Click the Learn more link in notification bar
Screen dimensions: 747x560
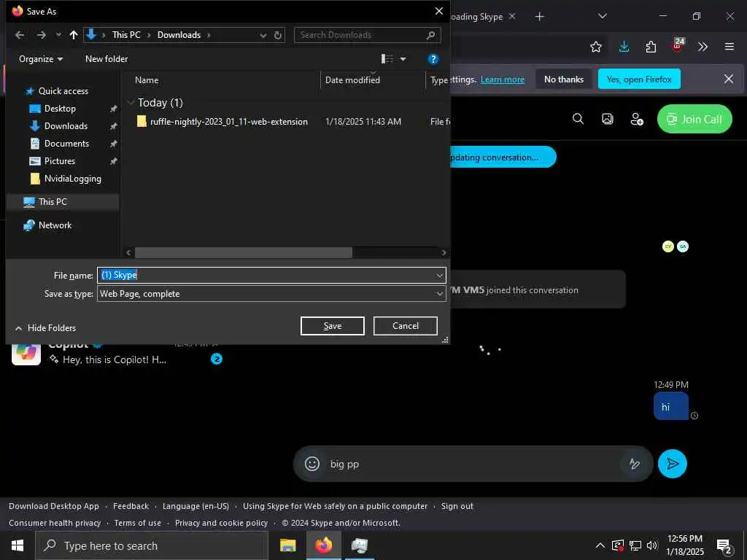click(502, 79)
